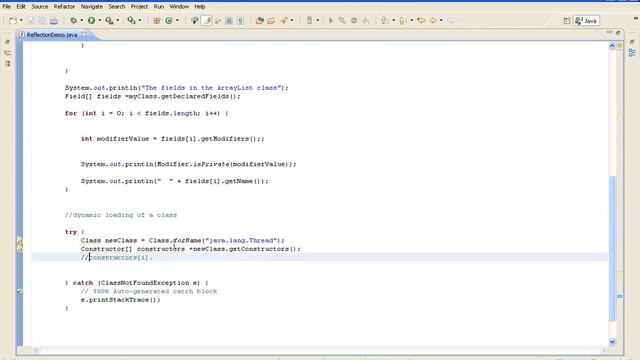Show hidden toolbar items chevron
Screen dimensions: 640x360
tap(636, 18)
